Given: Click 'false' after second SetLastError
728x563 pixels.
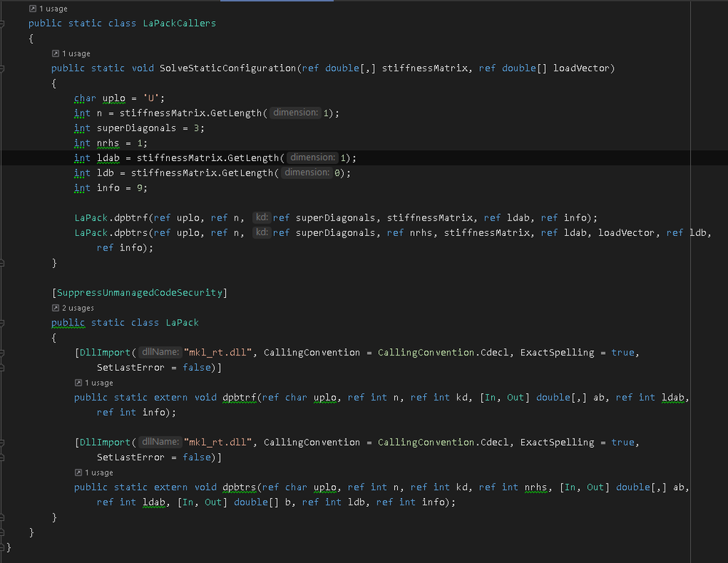Looking at the screenshot, I should click(x=197, y=457).
